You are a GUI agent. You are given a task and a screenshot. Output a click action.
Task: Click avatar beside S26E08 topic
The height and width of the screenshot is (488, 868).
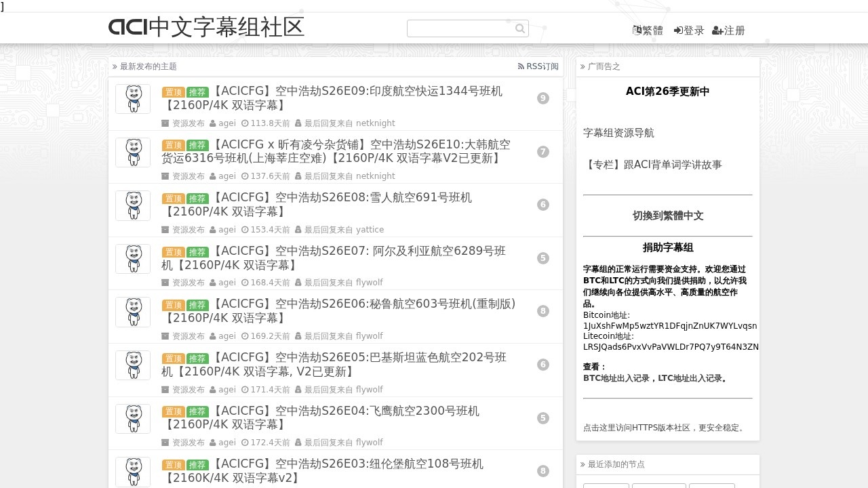click(x=133, y=205)
